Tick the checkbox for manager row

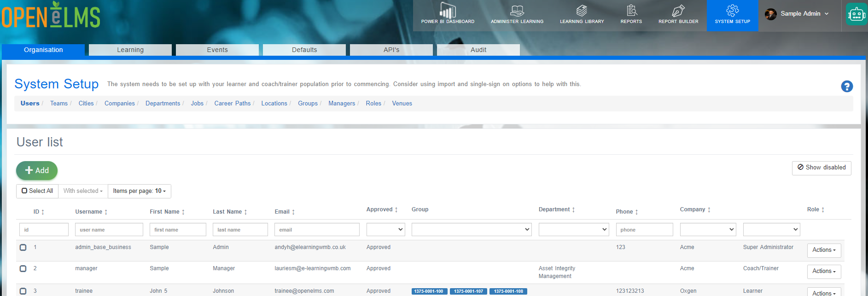pos(23,268)
